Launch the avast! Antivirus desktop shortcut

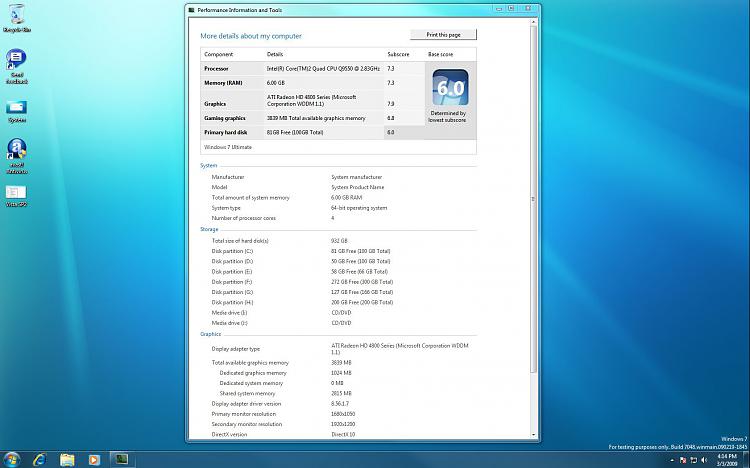[17, 156]
